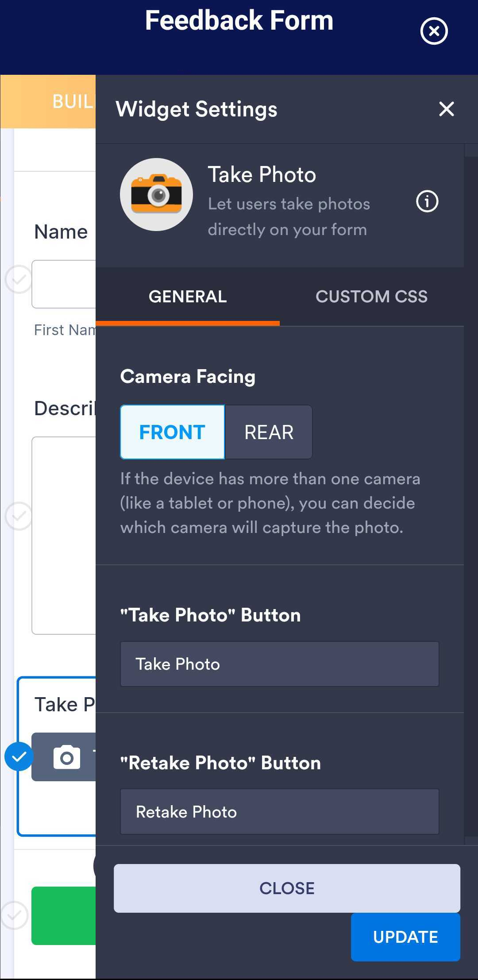This screenshot has width=478, height=980.
Task: Close the Widget Settings panel with X
Action: click(446, 109)
